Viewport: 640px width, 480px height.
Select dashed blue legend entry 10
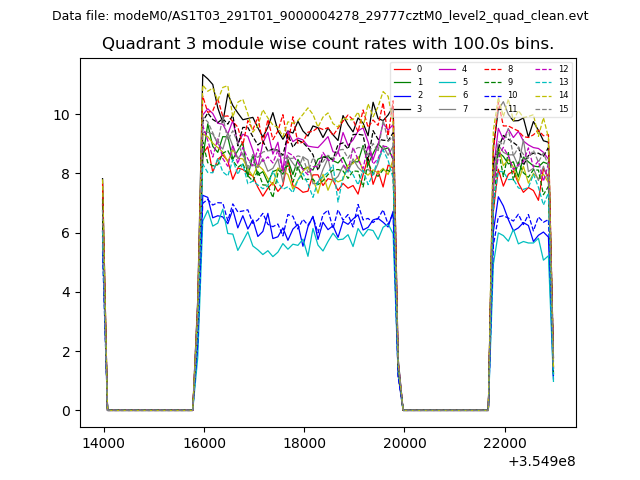coord(493,95)
